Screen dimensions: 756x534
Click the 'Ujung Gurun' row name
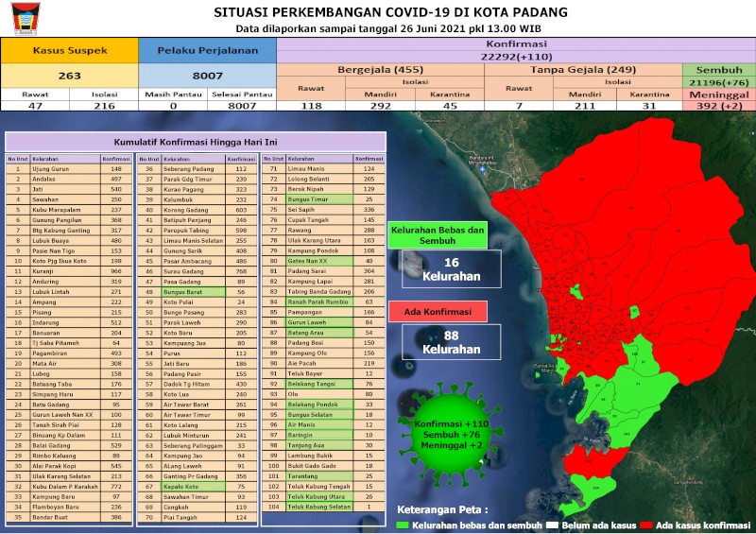tap(51, 169)
